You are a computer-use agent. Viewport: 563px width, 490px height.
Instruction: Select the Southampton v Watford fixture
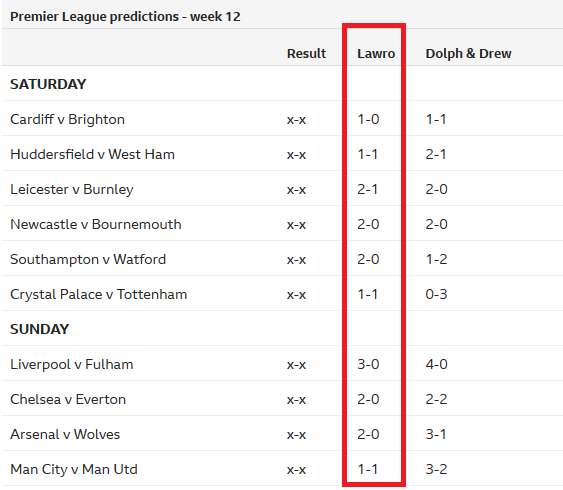click(88, 259)
